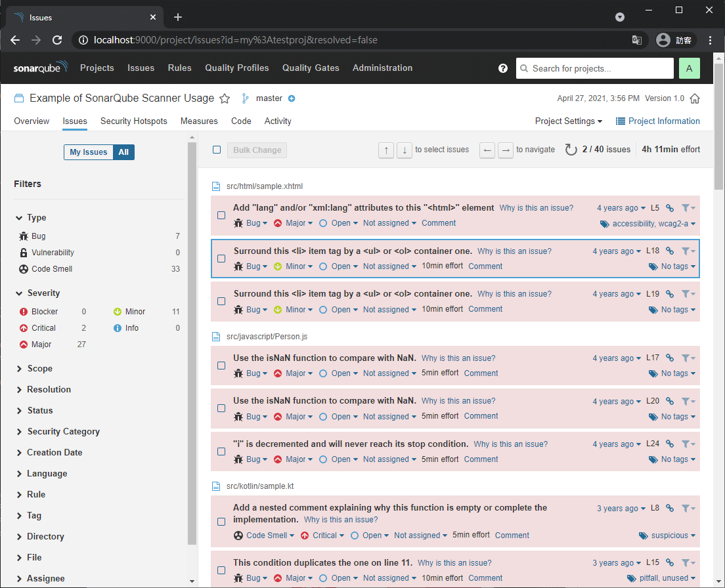This screenshot has height=588, width=725.
Task: Open the Projects top menu
Action: (97, 68)
